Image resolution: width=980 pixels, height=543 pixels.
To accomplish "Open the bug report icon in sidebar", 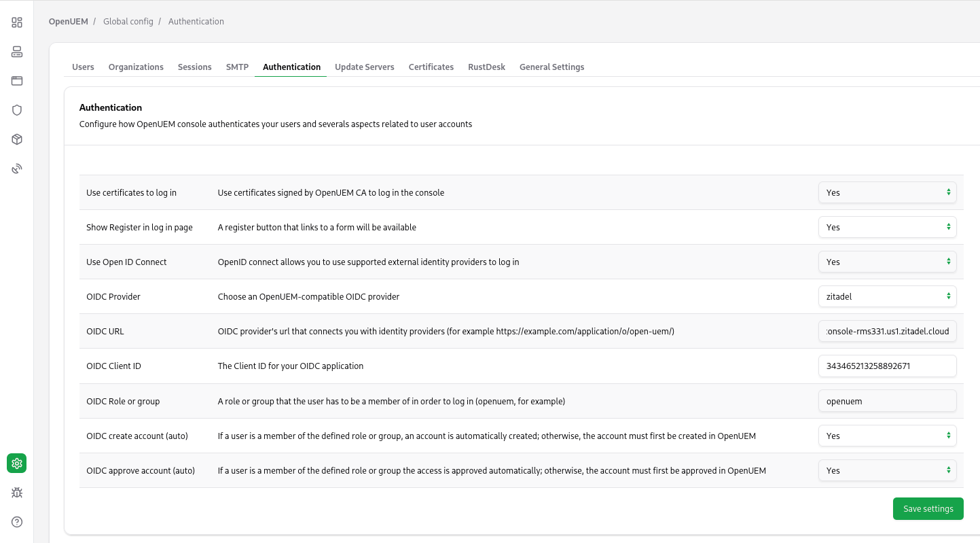I will pyautogui.click(x=17, y=493).
